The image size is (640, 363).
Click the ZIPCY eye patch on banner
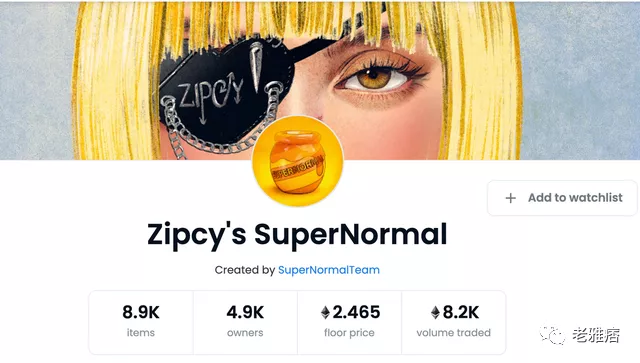[224, 92]
